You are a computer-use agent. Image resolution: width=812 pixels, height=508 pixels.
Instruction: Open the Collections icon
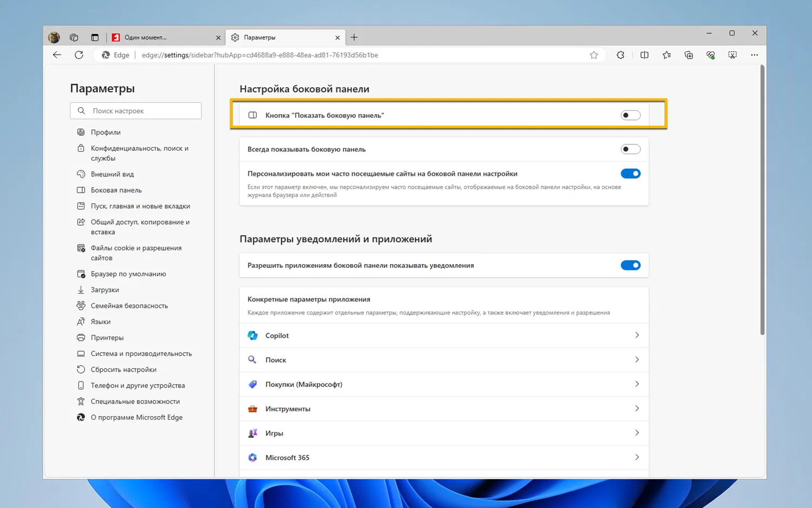point(689,55)
